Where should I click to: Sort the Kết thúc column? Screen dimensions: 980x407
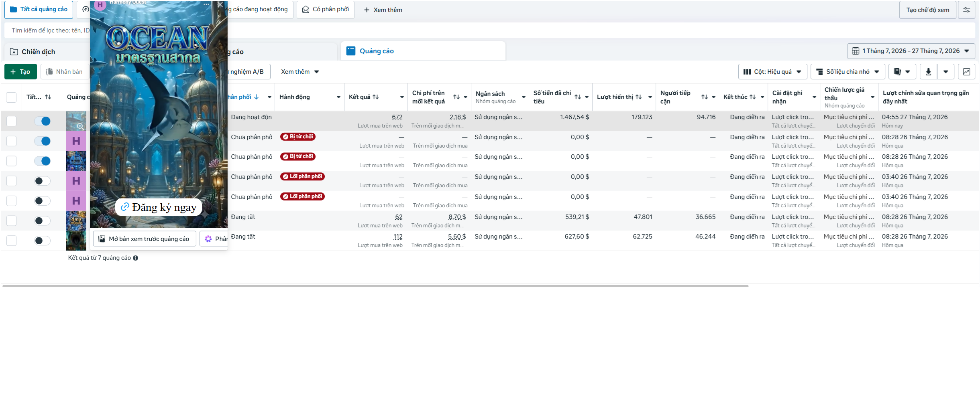(x=753, y=97)
